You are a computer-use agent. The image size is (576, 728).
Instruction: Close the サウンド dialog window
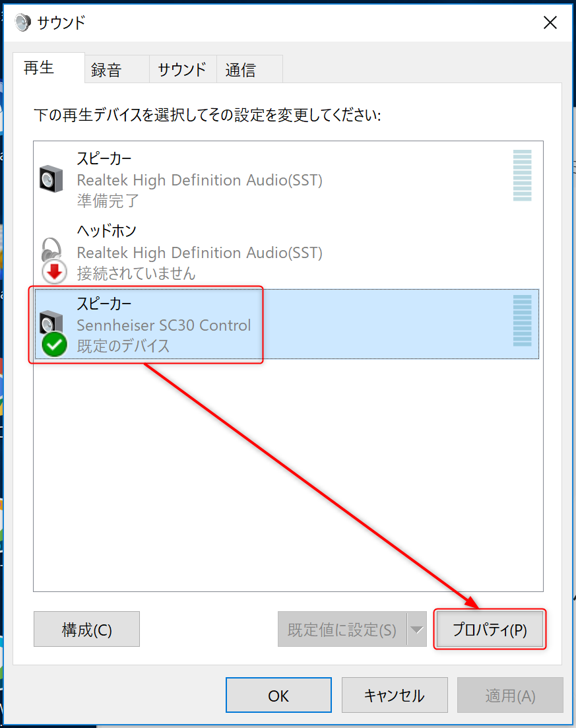click(550, 22)
